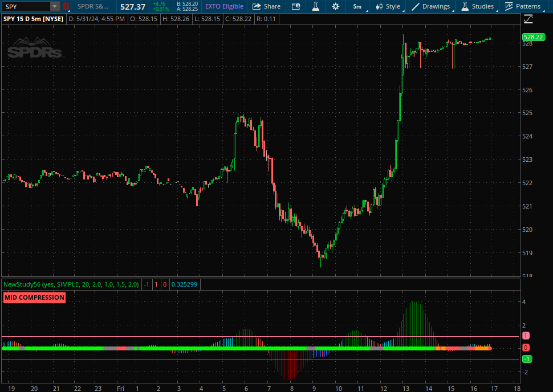553x392 pixels.
Task: Click the red 0 level marker
Action: click(526, 348)
